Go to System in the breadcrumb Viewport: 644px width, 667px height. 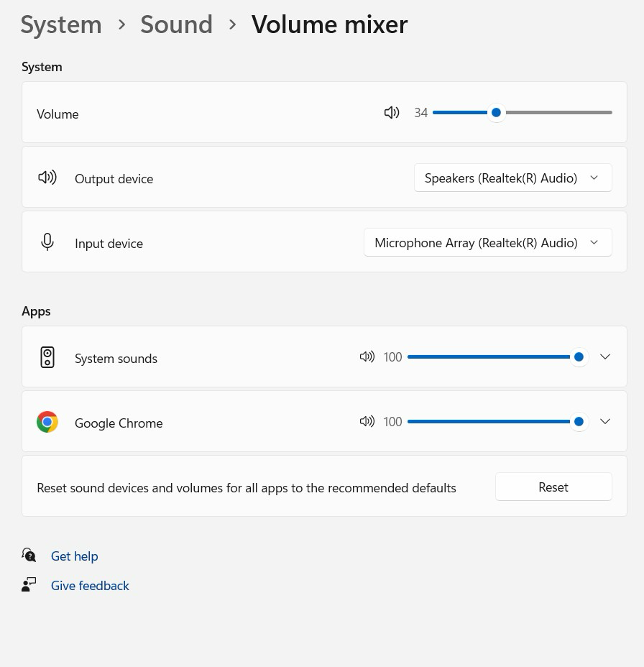tap(61, 25)
